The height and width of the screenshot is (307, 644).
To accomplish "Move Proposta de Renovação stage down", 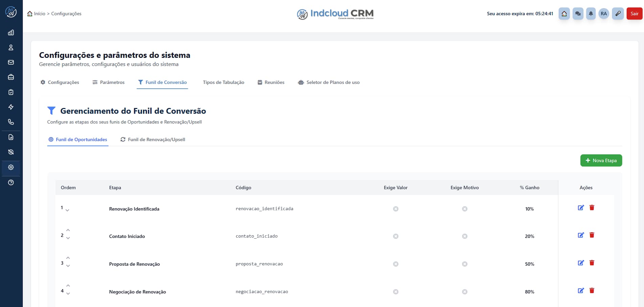I will click(68, 266).
